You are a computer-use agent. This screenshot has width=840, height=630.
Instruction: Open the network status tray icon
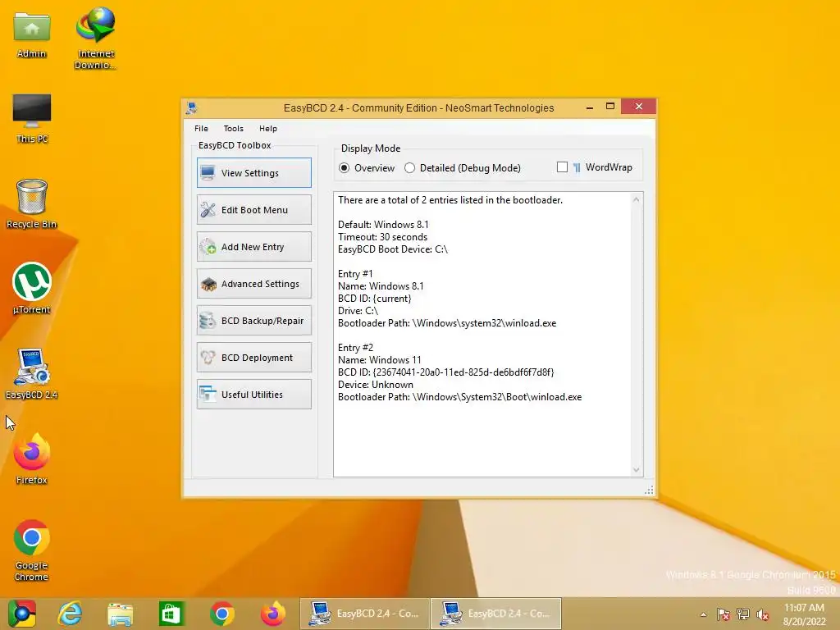pos(743,614)
